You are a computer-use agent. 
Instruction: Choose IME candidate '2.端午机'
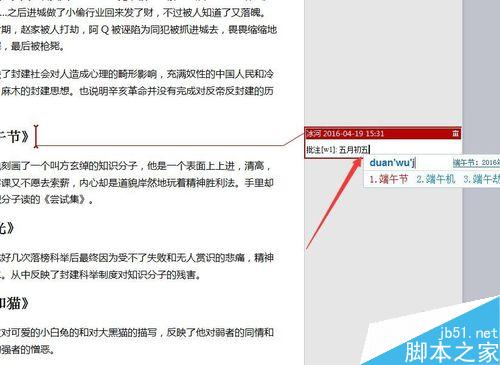click(x=435, y=179)
